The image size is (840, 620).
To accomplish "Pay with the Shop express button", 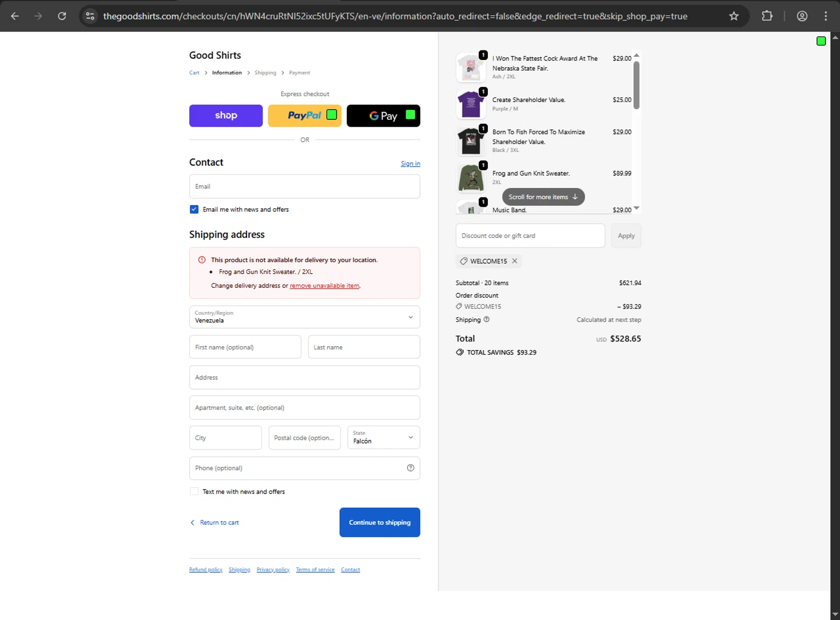I will [226, 116].
